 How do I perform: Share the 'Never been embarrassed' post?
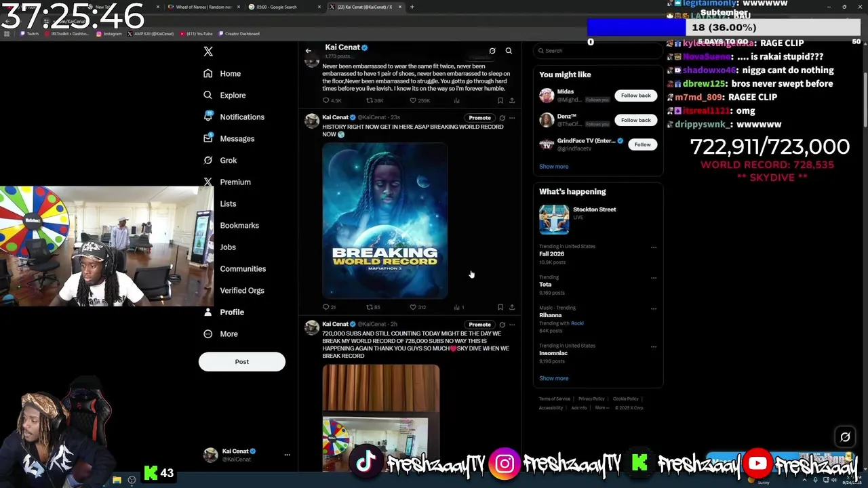pyautogui.click(x=512, y=100)
